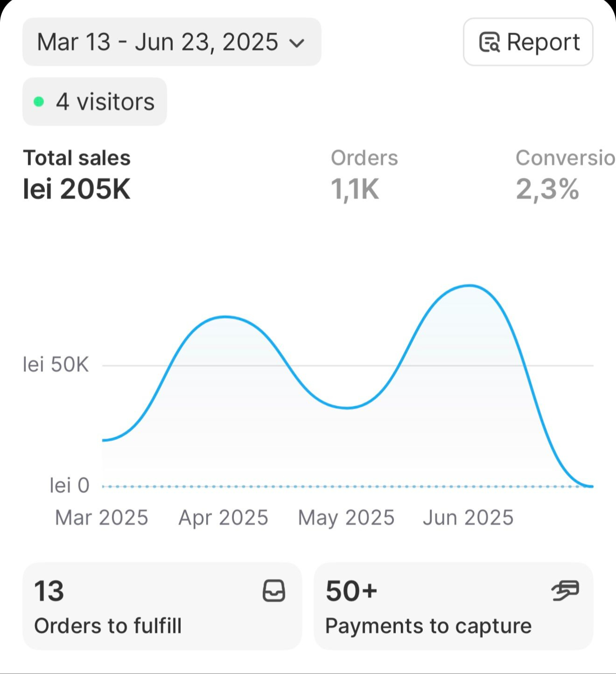This screenshot has width=616, height=674.
Task: Click the May 2025 dip on the chart
Action: (347, 408)
